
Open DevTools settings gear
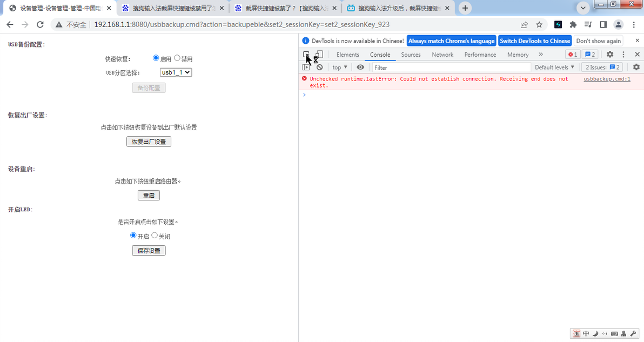pyautogui.click(x=610, y=55)
